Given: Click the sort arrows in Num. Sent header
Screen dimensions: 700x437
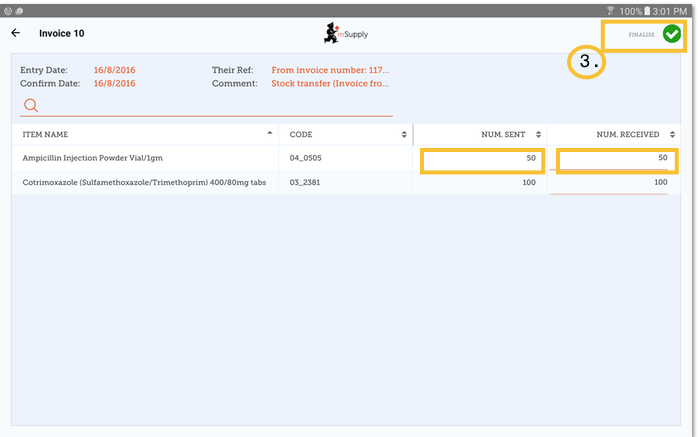Looking at the screenshot, I should 539,134.
